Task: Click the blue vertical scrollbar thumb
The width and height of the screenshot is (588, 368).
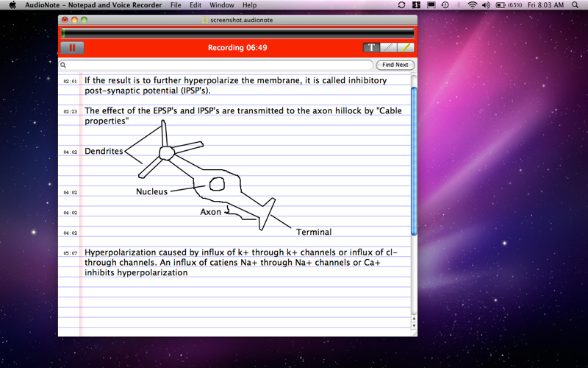Action: pos(414,161)
